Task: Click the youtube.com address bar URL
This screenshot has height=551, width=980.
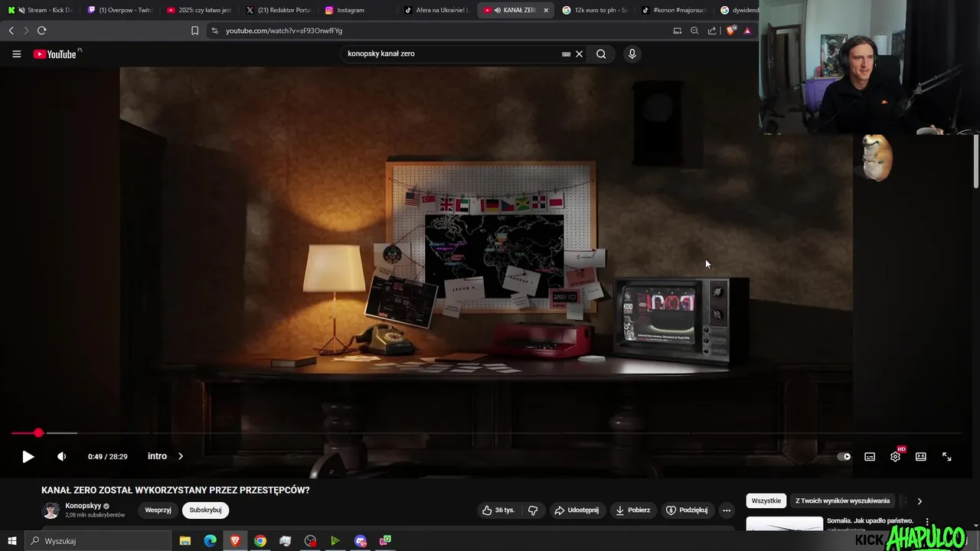Action: 284,31
